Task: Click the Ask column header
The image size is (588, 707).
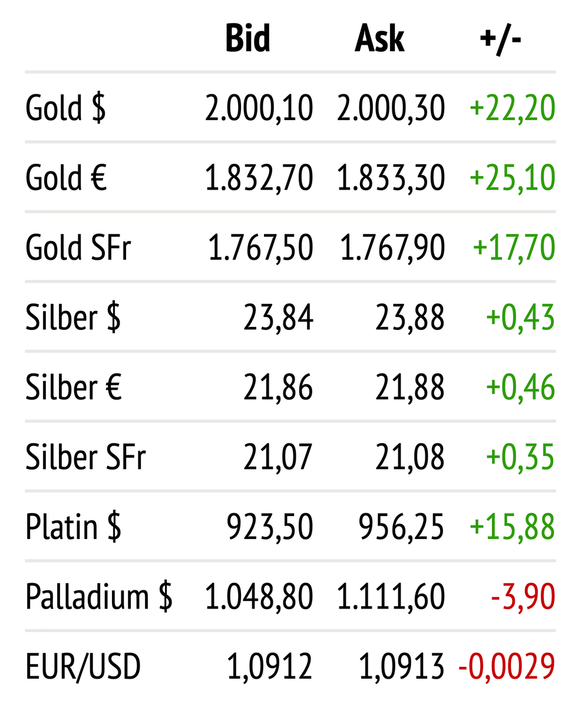Action: click(x=379, y=39)
